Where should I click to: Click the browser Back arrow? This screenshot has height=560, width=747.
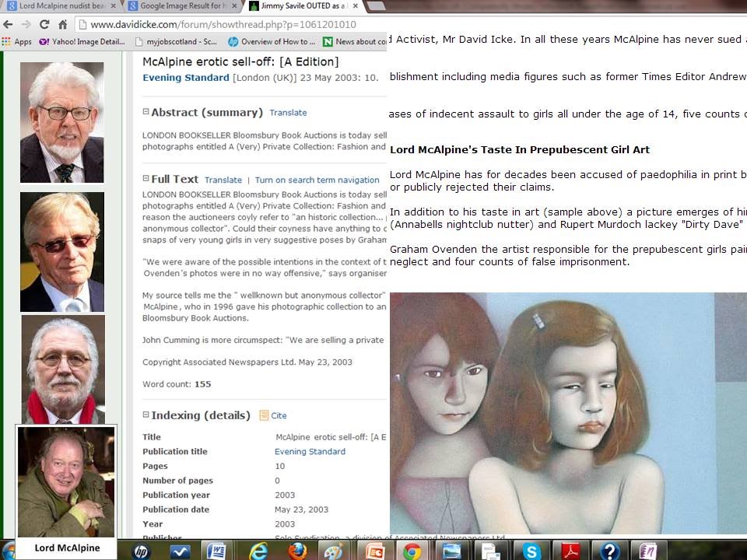point(8,24)
